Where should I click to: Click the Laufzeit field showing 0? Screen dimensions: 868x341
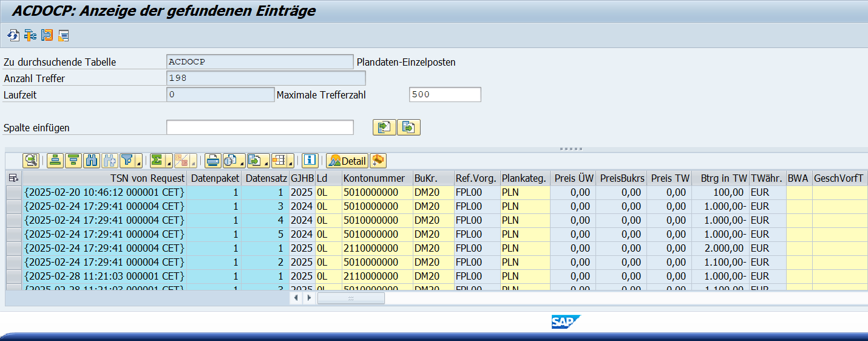click(220, 94)
